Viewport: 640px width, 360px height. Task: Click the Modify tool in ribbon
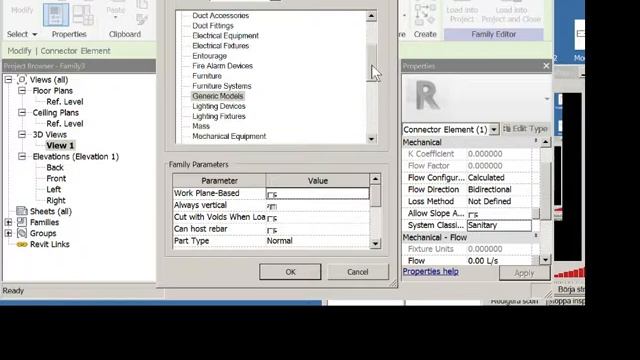tap(22, 10)
